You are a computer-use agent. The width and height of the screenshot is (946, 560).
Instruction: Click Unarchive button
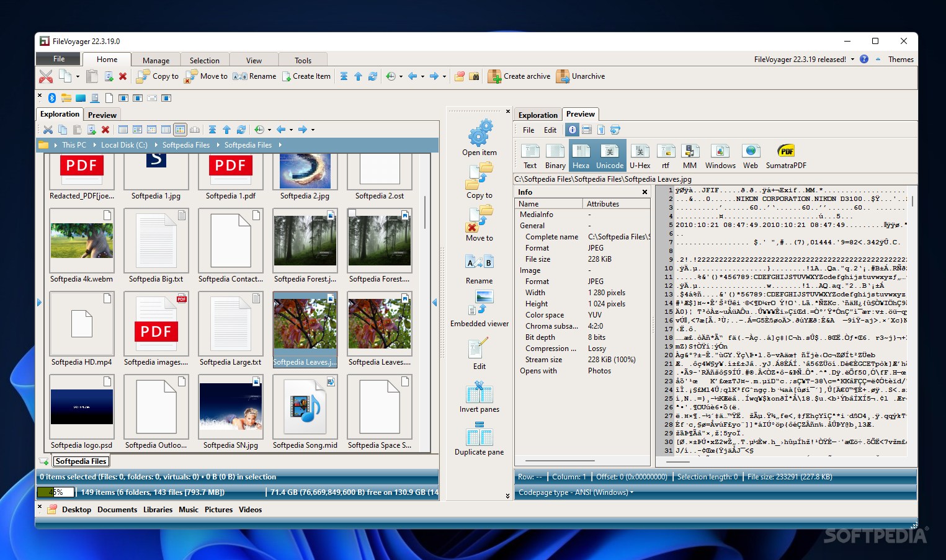coord(581,76)
